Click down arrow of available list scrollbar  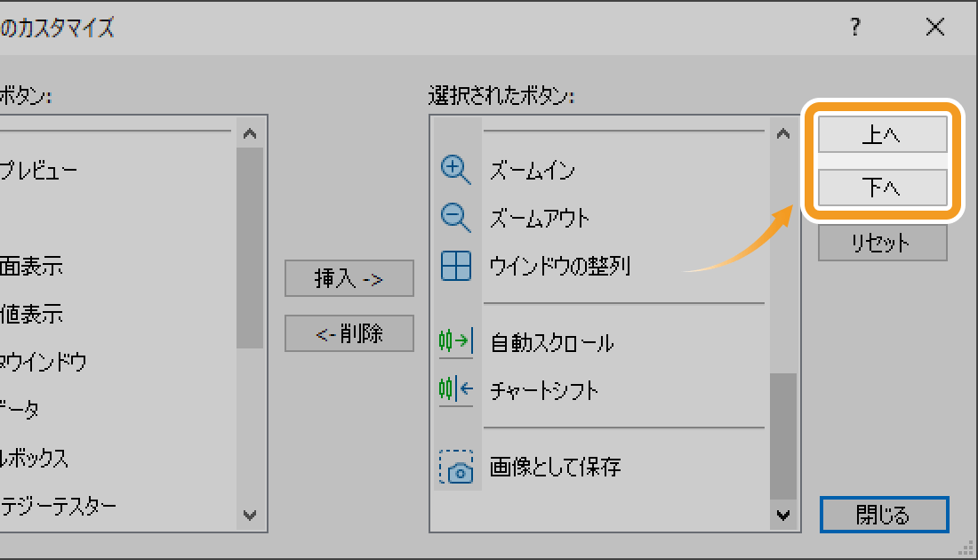[250, 515]
